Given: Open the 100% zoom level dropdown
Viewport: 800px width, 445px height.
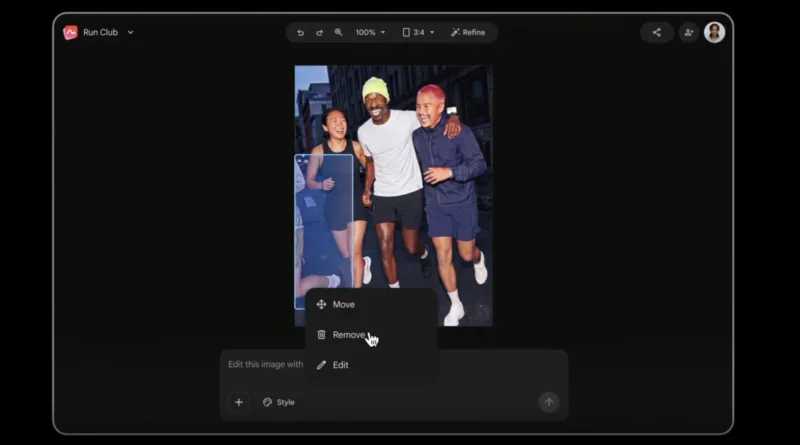Looking at the screenshot, I should click(370, 32).
